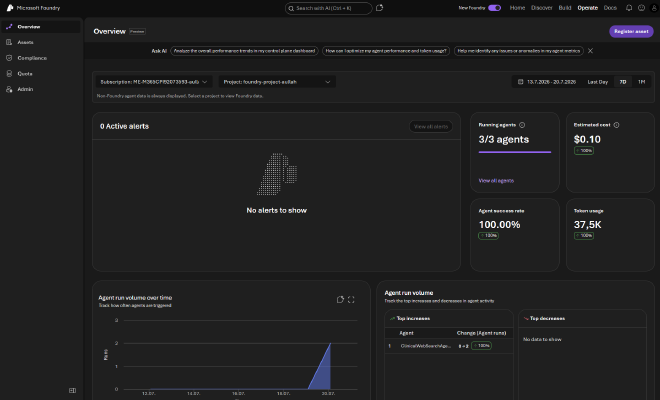Click the 37,5K token usage value

[587, 224]
